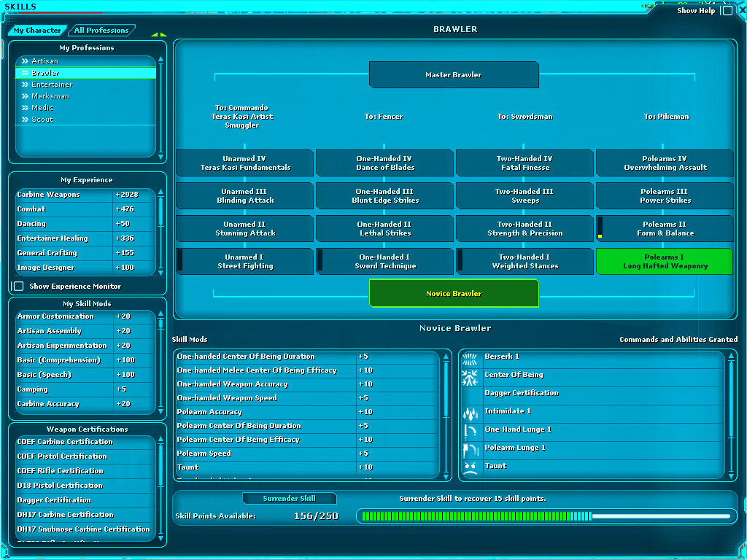The image size is (747, 560).
Task: Select Polearms II Form & Balance
Action: point(665,228)
